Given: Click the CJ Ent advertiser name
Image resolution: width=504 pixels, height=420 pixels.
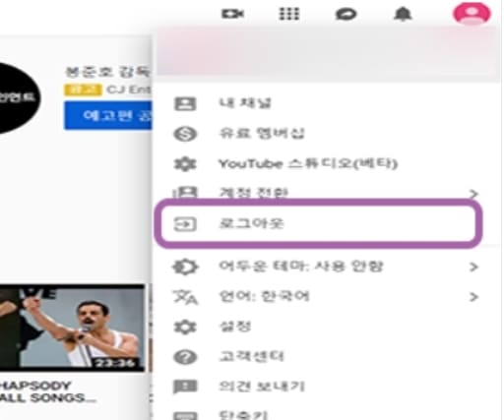Looking at the screenshot, I should click(129, 90).
